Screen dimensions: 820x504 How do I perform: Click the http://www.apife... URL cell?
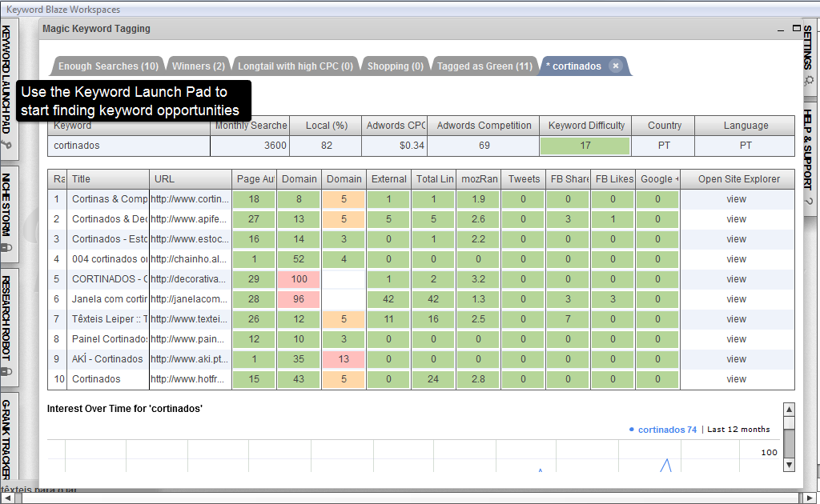[x=191, y=219]
